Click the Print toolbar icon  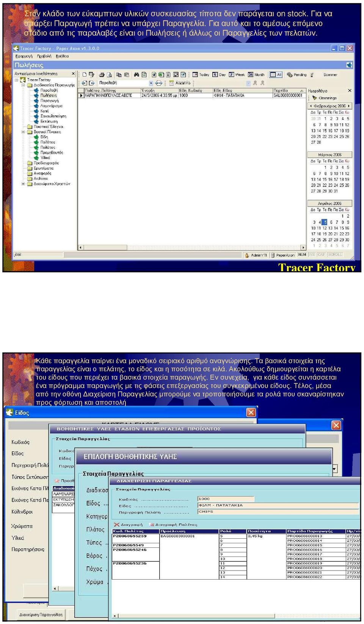102,75
